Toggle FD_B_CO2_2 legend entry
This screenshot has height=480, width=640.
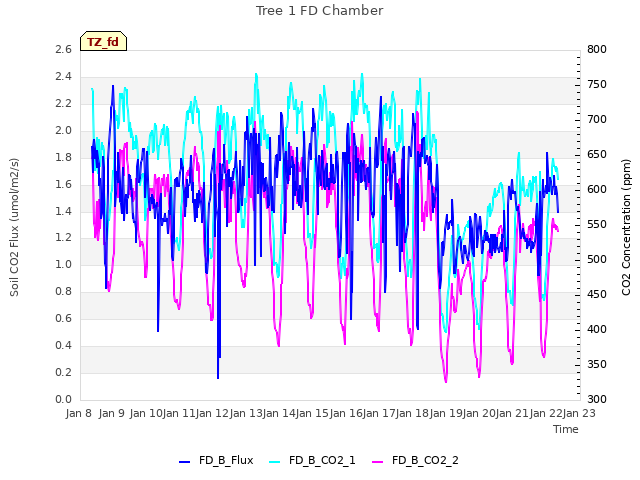(415, 460)
